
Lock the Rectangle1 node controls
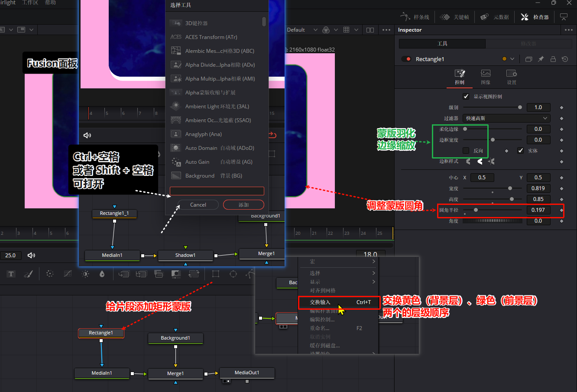tap(553, 59)
